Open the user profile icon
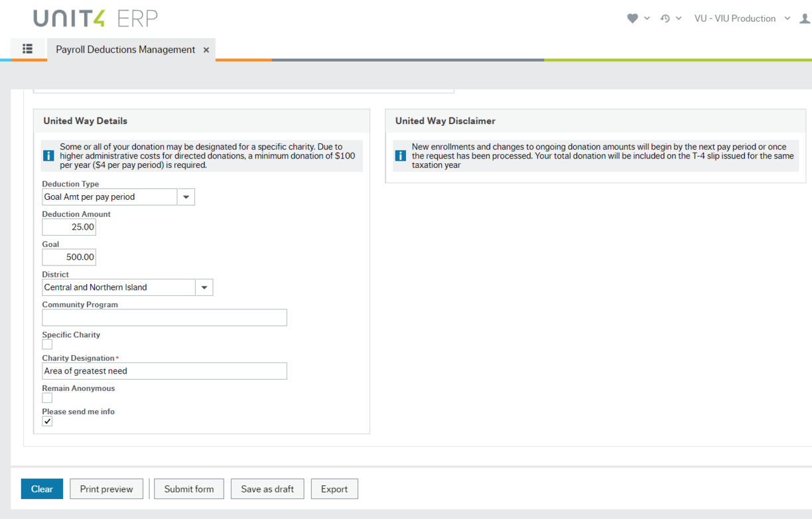 [x=805, y=19]
